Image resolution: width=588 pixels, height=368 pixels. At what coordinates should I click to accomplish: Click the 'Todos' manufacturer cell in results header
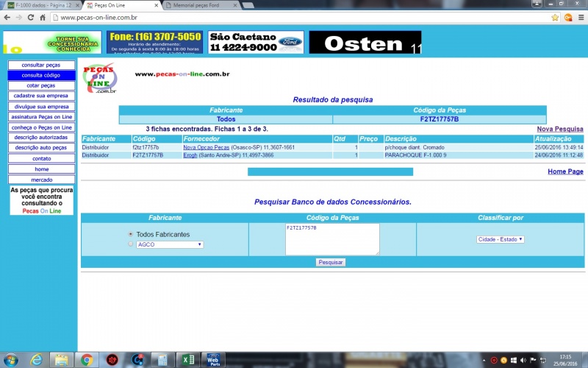coord(226,119)
